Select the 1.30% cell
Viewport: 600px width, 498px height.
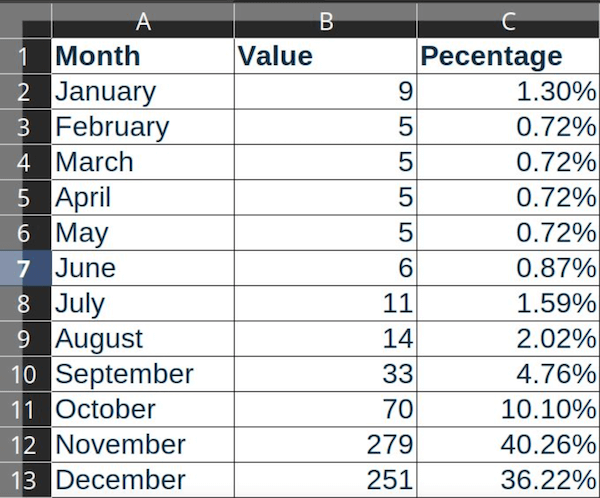pyautogui.click(x=508, y=92)
